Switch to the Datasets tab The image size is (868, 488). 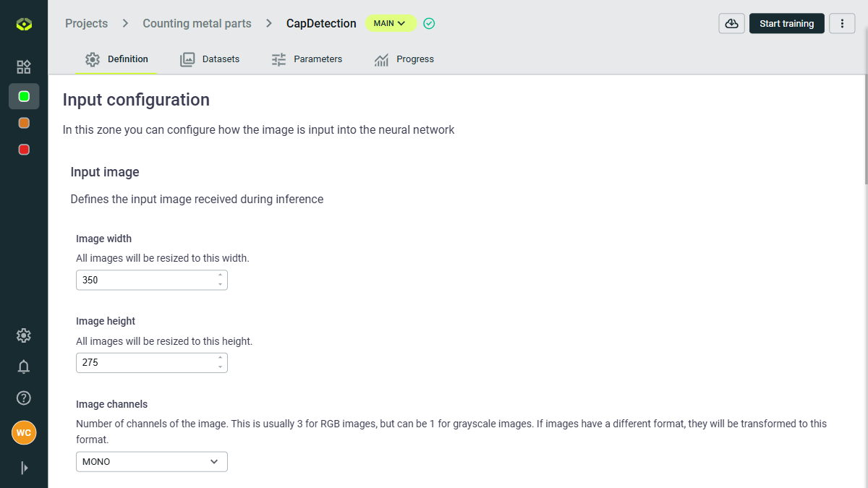(210, 59)
